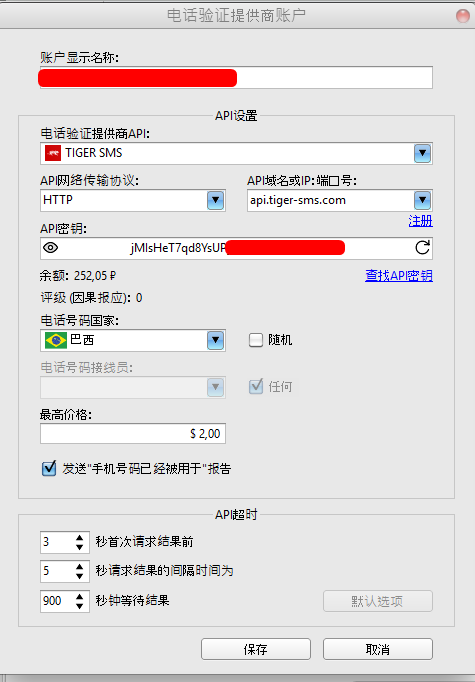Reveal the API key with eye icon
Image resolution: width=475 pixels, height=682 pixels.
pyautogui.click(x=51, y=248)
